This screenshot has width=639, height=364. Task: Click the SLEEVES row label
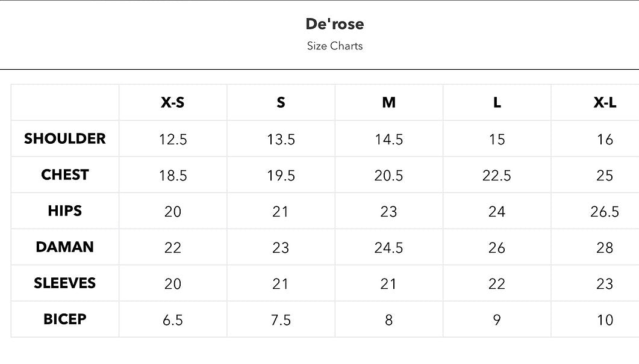[65, 283]
